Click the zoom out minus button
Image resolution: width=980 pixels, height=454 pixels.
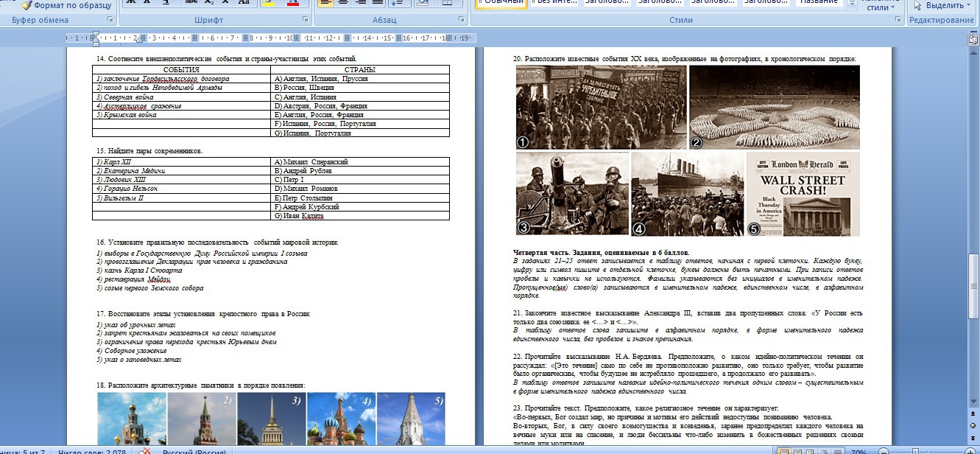click(884, 450)
